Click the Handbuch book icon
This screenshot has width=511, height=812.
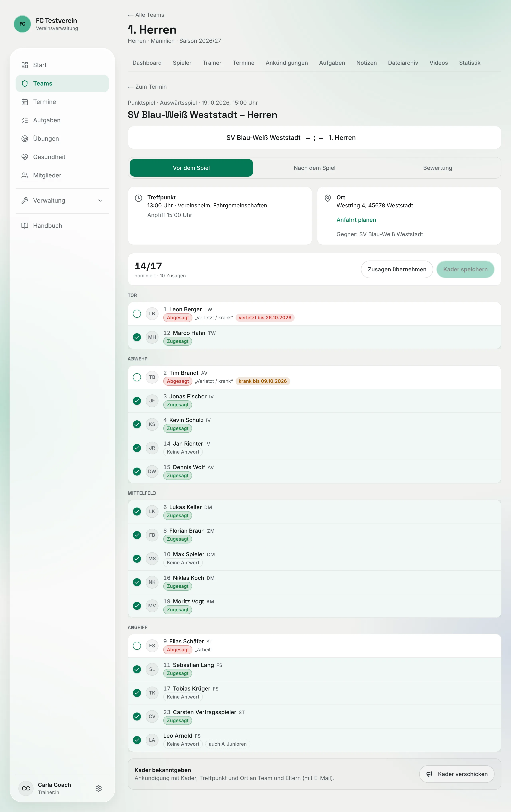pyautogui.click(x=25, y=226)
